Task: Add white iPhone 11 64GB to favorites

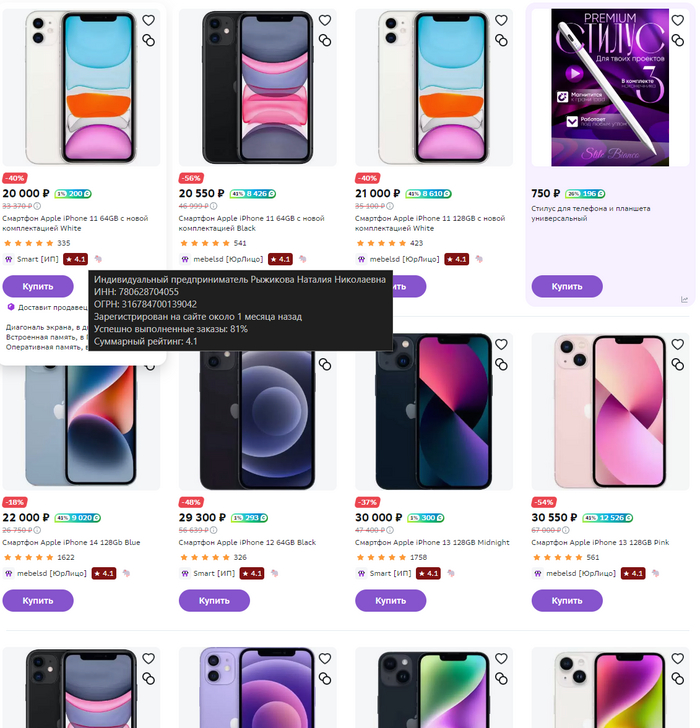Action: coord(149,20)
